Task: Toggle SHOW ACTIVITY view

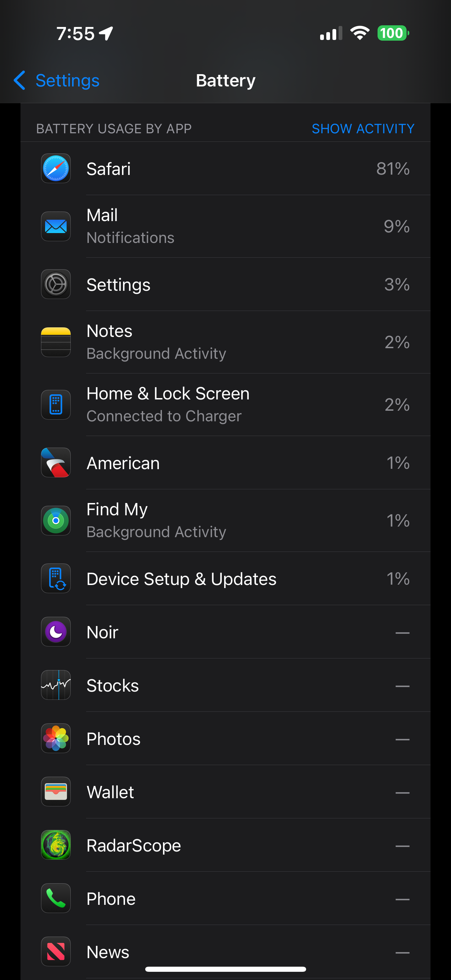Action: [363, 128]
